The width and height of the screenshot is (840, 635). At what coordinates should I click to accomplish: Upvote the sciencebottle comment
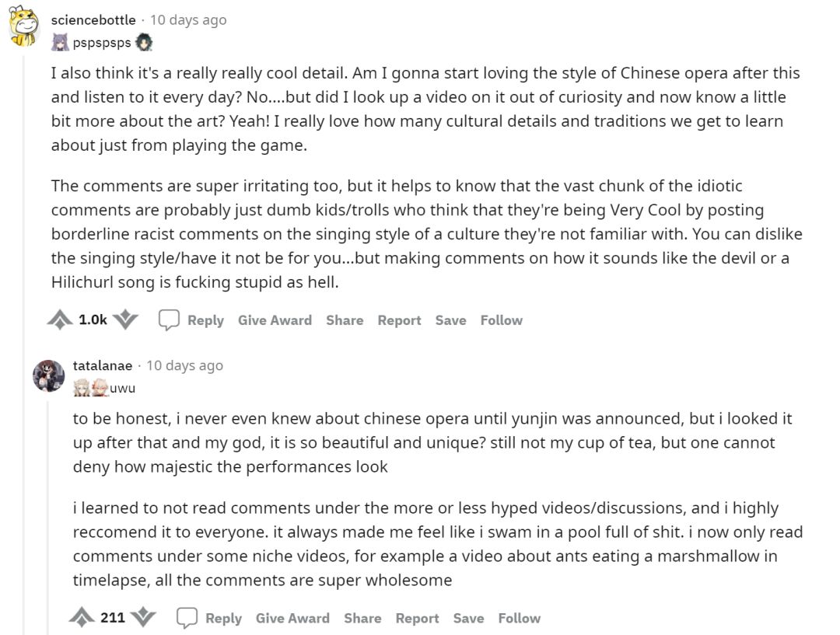coord(61,319)
